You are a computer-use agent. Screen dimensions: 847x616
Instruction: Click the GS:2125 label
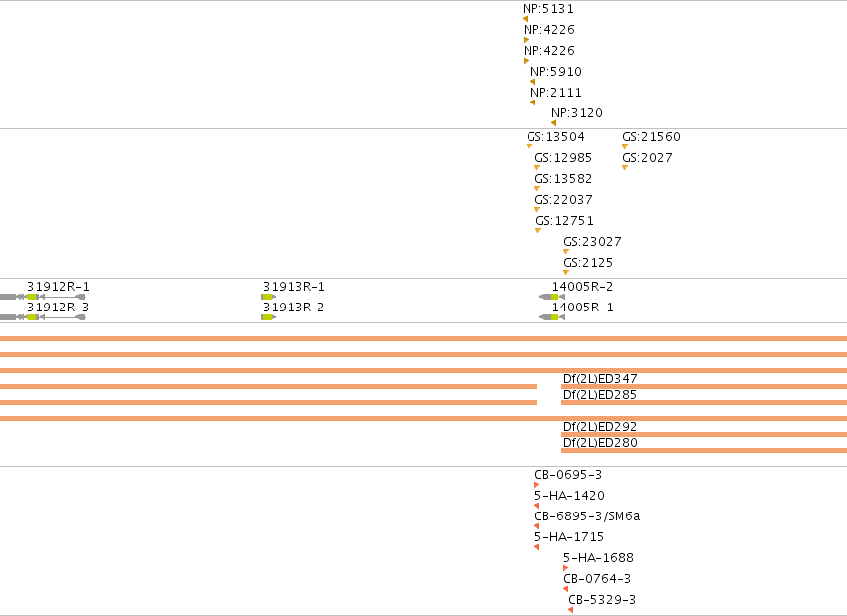[588, 263]
